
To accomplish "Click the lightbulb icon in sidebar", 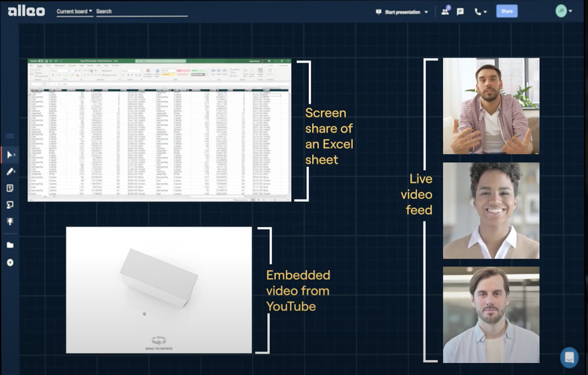I will (x=10, y=221).
